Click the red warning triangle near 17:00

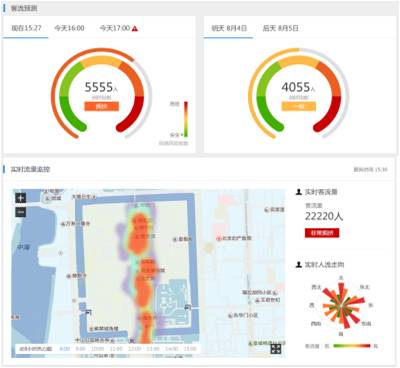coord(135,28)
